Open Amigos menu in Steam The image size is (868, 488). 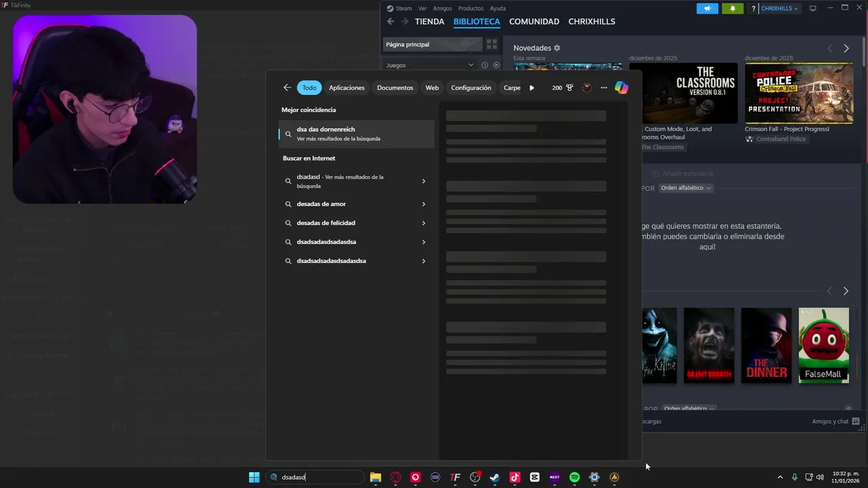(x=442, y=8)
